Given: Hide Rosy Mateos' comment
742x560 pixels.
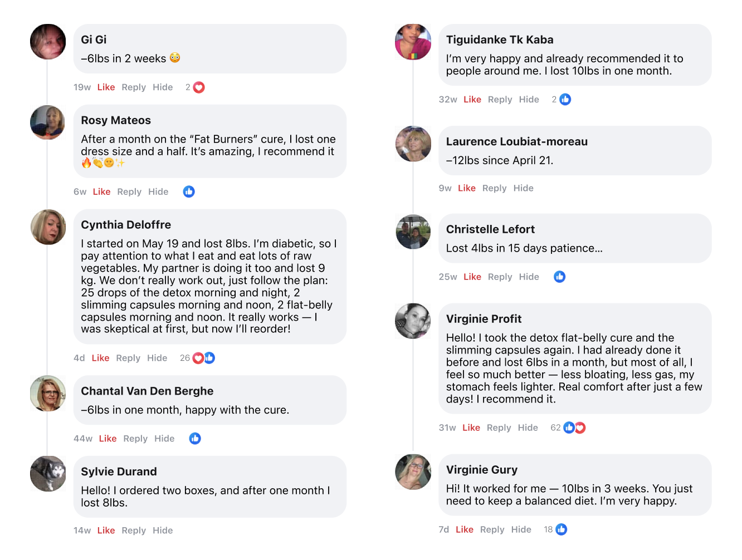Looking at the screenshot, I should coord(158,192).
